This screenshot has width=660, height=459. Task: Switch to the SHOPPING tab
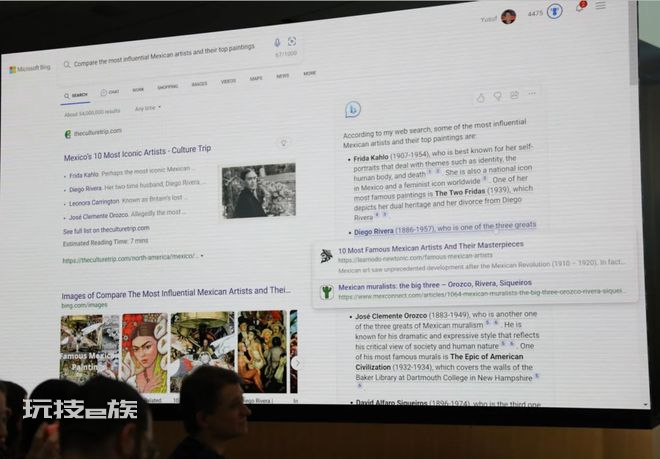[x=168, y=87]
